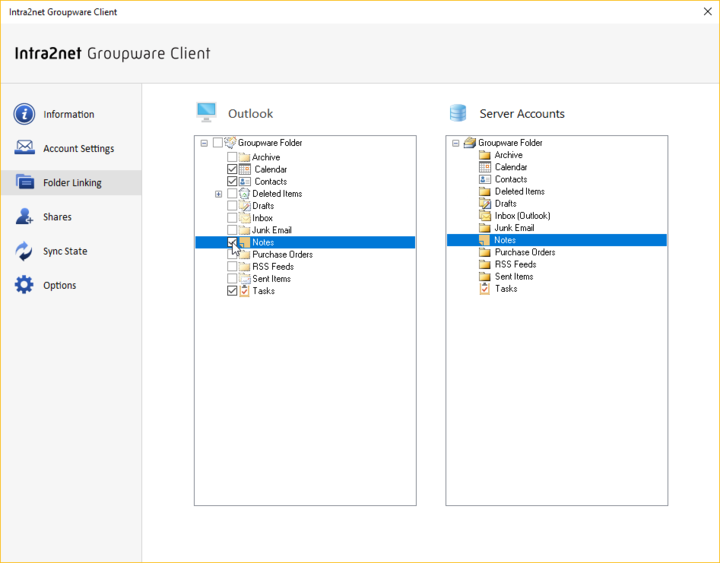Image resolution: width=720 pixels, height=563 pixels.
Task: Click the Archive folder icon in Server tree
Action: pos(485,155)
